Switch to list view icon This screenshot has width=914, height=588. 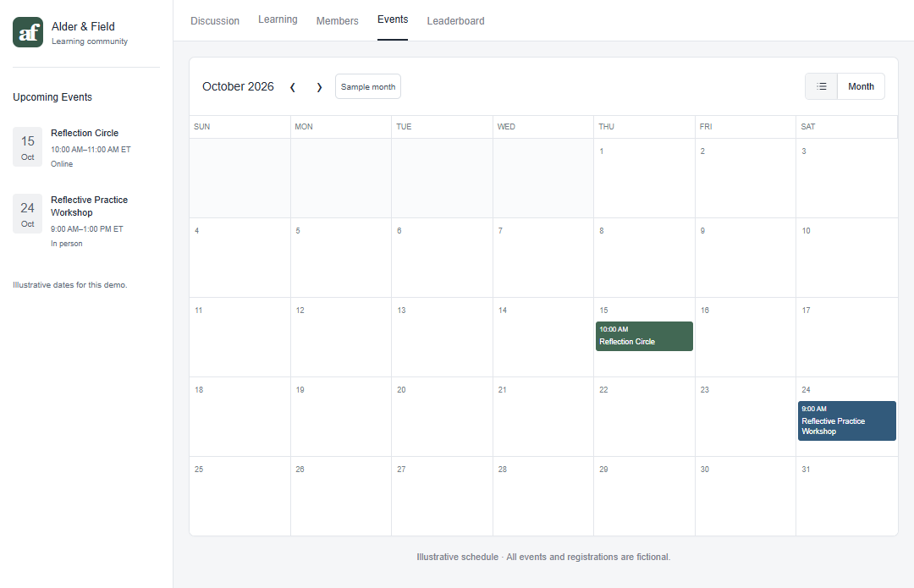pos(821,86)
